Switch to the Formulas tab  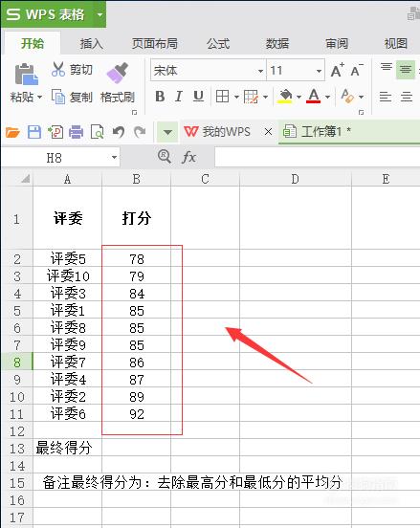click(218, 43)
